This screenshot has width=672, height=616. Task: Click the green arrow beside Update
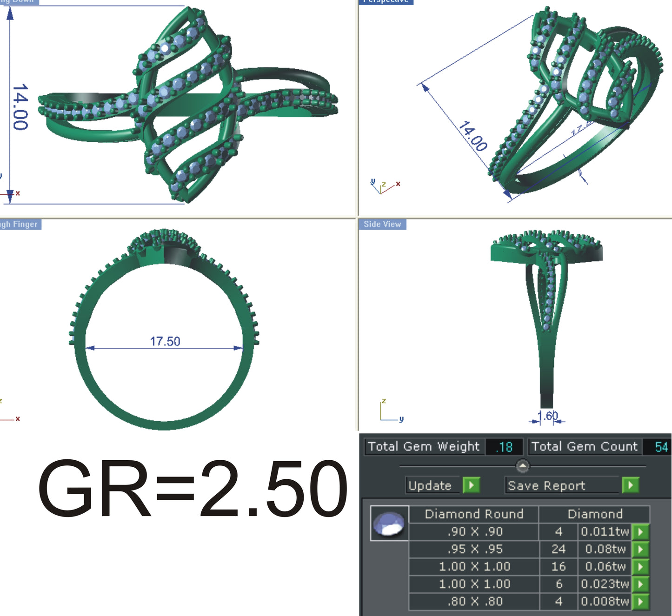pyautogui.click(x=472, y=485)
